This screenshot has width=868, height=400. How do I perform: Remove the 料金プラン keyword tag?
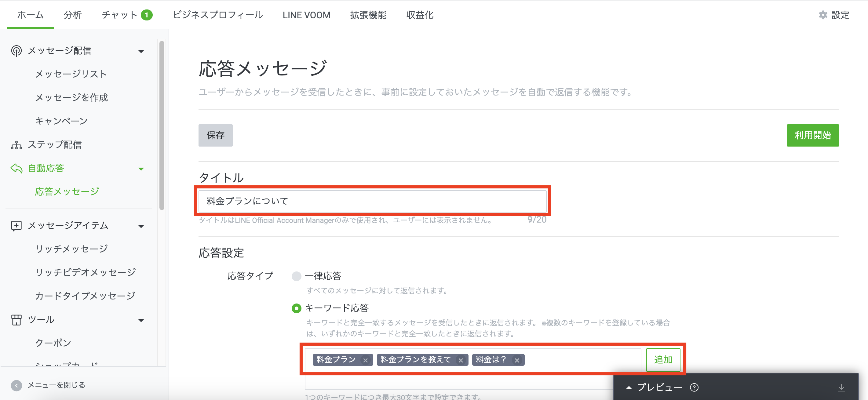[366, 360]
